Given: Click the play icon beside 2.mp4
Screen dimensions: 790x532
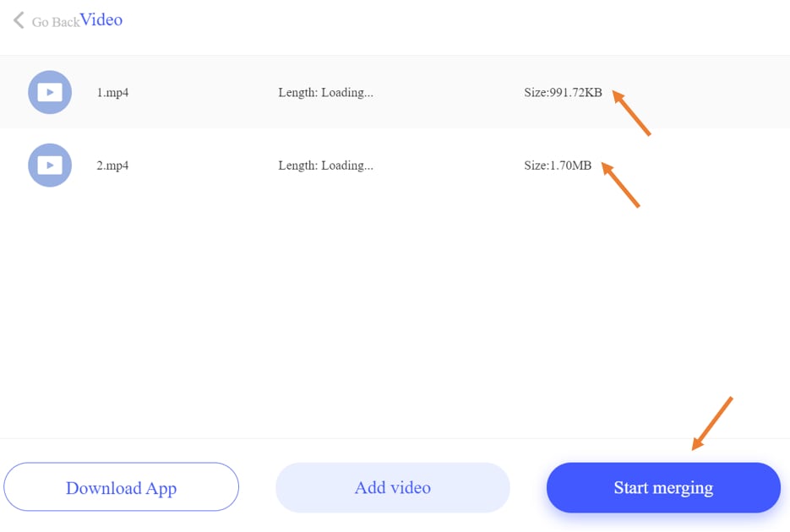Looking at the screenshot, I should 50,165.
